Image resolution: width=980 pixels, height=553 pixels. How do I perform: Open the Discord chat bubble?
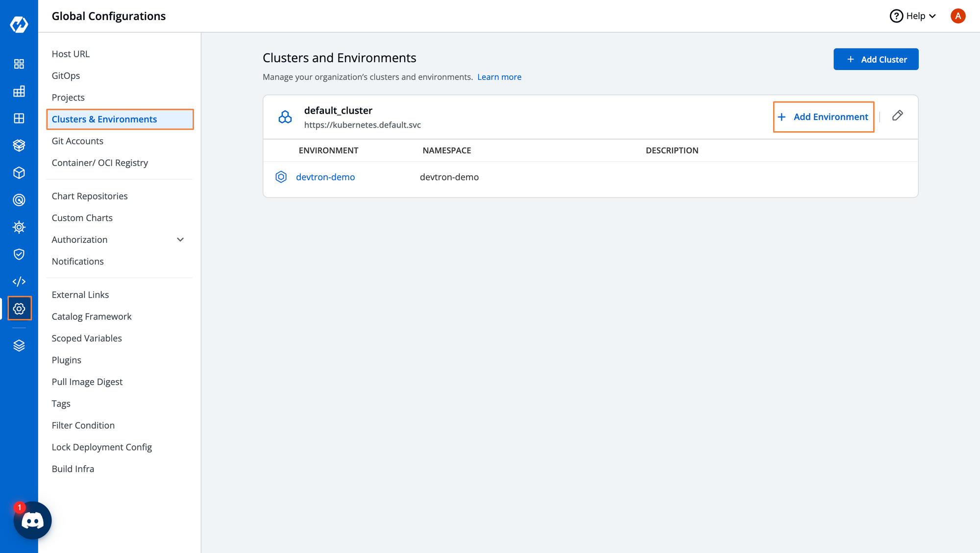[33, 521]
